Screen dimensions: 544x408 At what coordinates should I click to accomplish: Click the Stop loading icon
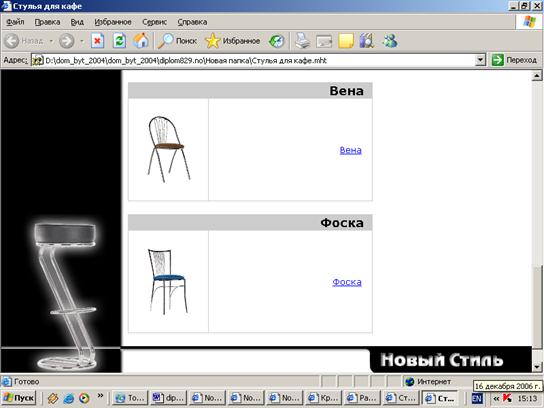(x=97, y=41)
